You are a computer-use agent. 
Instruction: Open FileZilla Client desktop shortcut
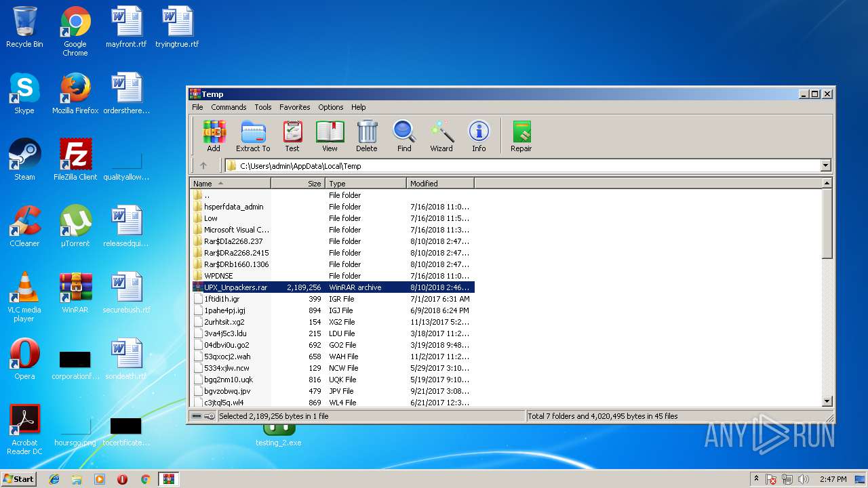75,160
